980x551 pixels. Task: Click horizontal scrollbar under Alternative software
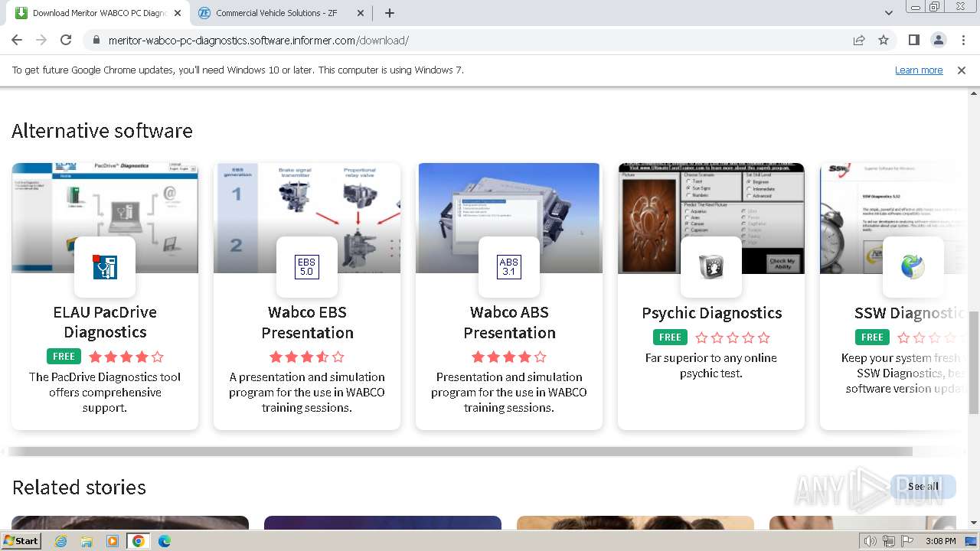point(459,452)
